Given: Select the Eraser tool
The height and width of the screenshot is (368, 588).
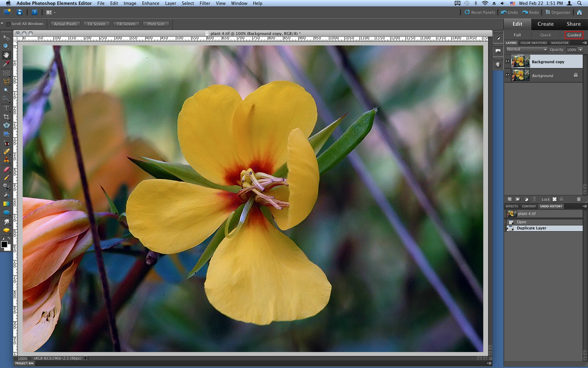Looking at the screenshot, I should [x=6, y=169].
